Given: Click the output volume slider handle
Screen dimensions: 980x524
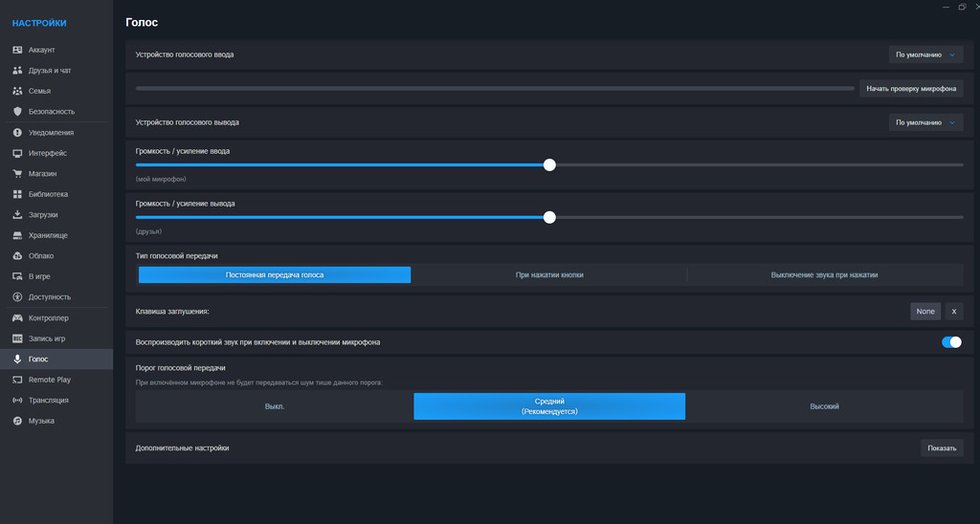Looking at the screenshot, I should (549, 217).
